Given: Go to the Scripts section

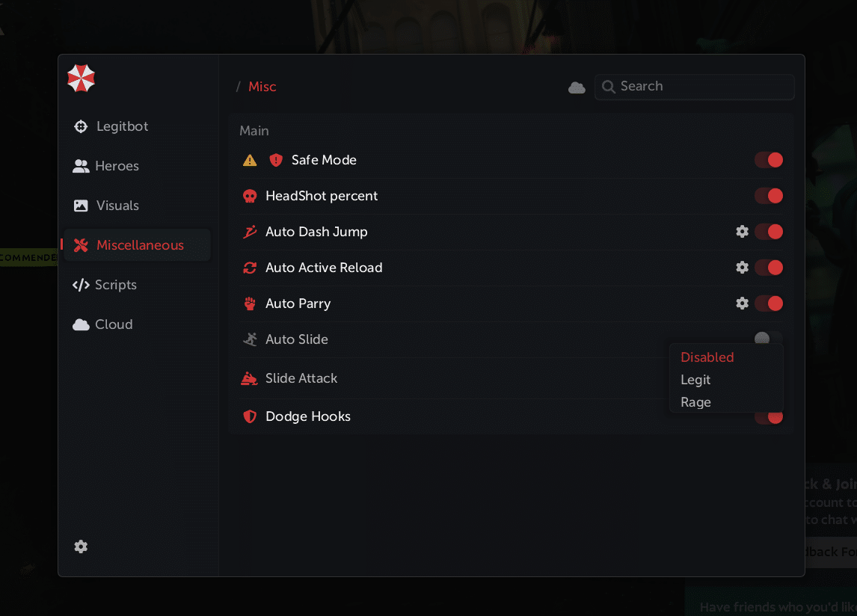Looking at the screenshot, I should point(115,285).
